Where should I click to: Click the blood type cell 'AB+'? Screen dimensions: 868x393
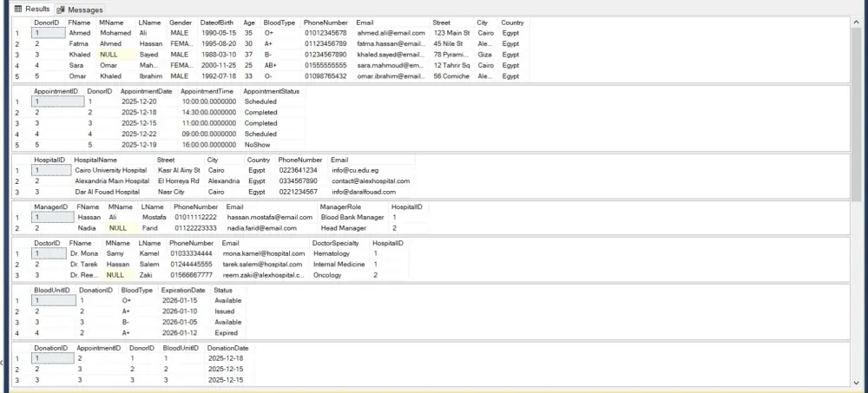(271, 65)
